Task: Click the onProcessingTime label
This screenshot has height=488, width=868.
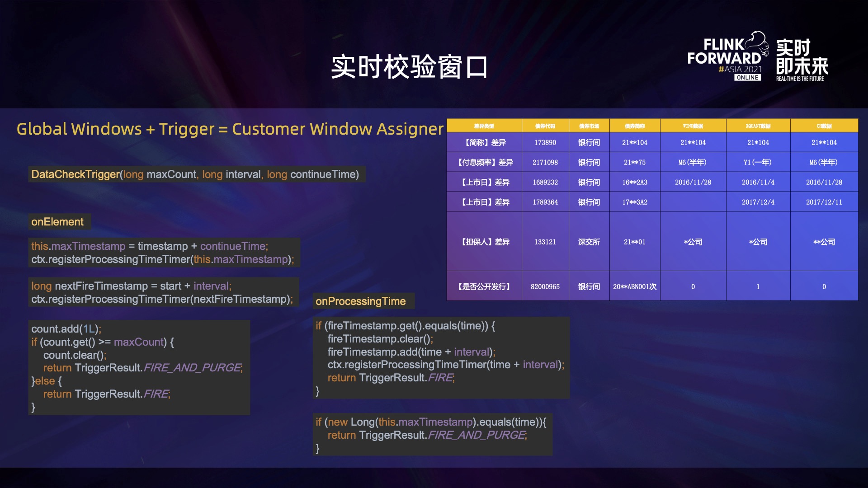Action: (361, 301)
